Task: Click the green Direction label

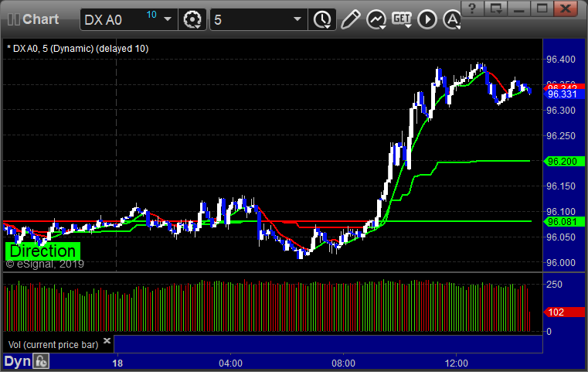Action: tap(42, 251)
